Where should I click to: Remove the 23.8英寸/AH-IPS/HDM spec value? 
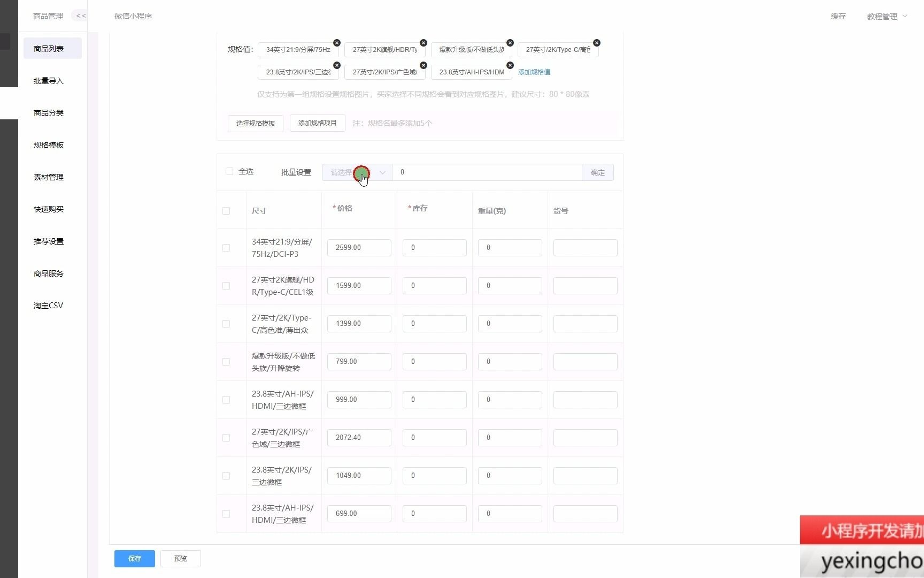(x=510, y=65)
